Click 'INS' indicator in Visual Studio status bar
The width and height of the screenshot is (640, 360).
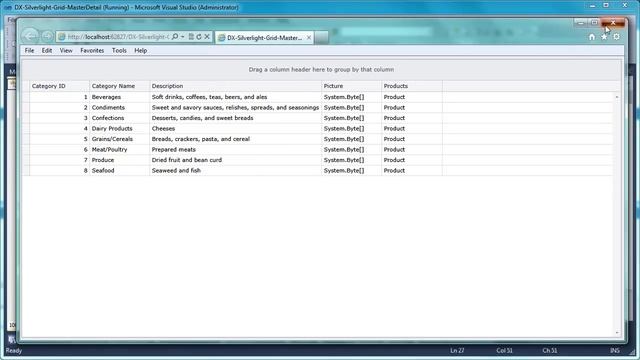click(614, 351)
